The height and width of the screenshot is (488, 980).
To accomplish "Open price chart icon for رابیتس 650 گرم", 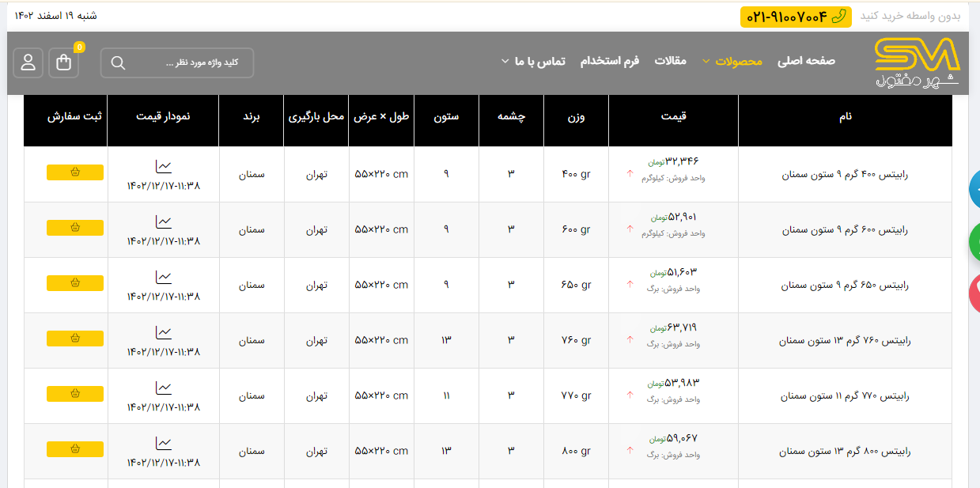I will point(163,277).
